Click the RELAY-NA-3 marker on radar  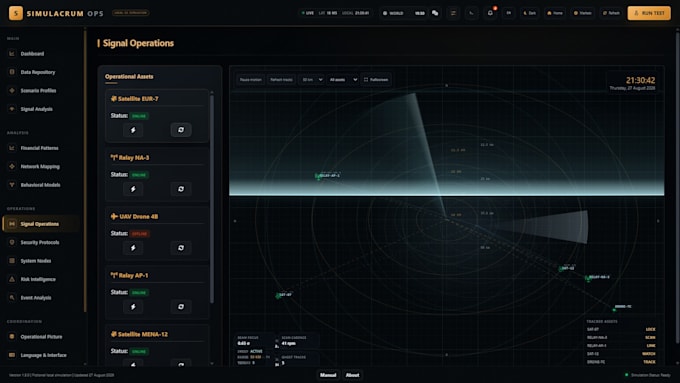588,278
